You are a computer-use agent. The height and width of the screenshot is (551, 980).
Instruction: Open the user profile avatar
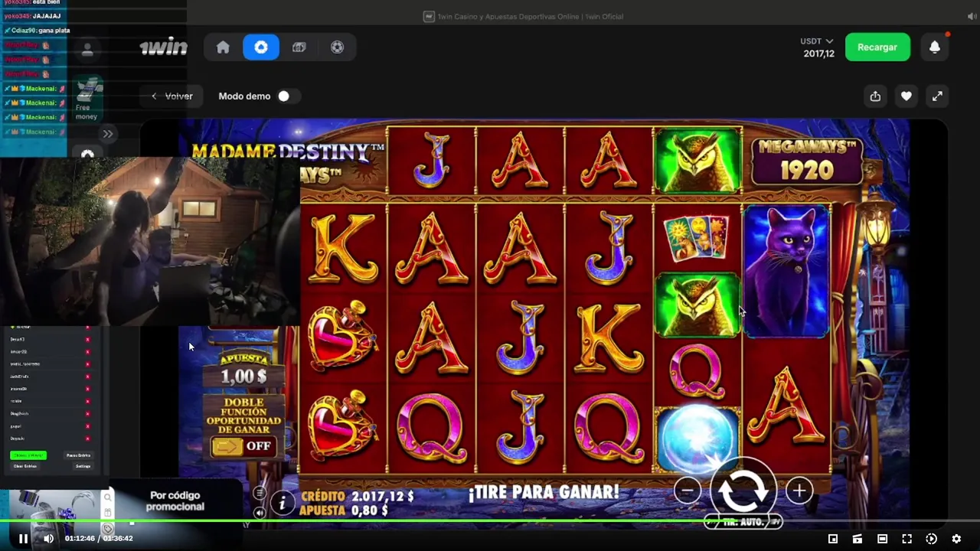pos(87,50)
